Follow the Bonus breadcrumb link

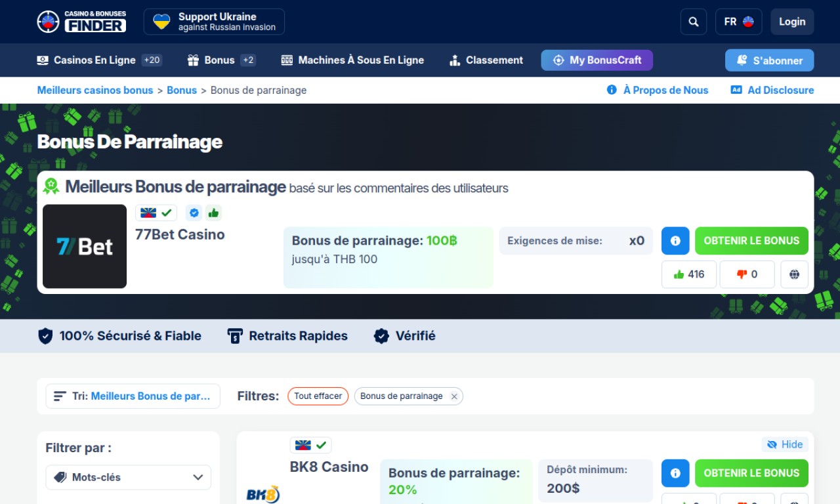tap(182, 91)
